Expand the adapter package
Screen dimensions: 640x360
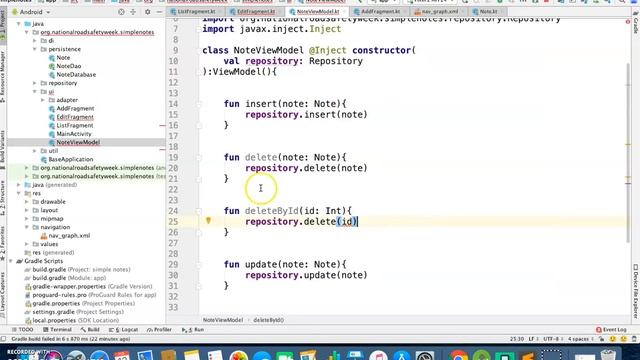pyautogui.click(x=43, y=100)
